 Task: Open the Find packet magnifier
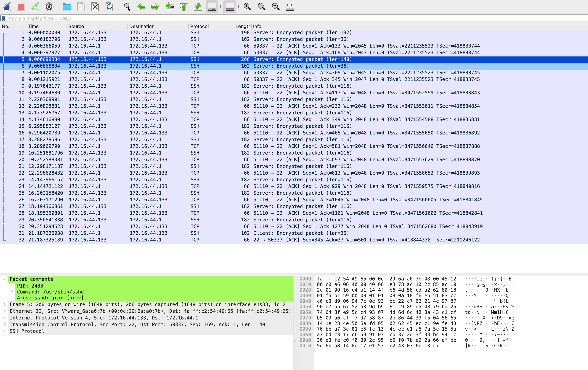(x=127, y=7)
